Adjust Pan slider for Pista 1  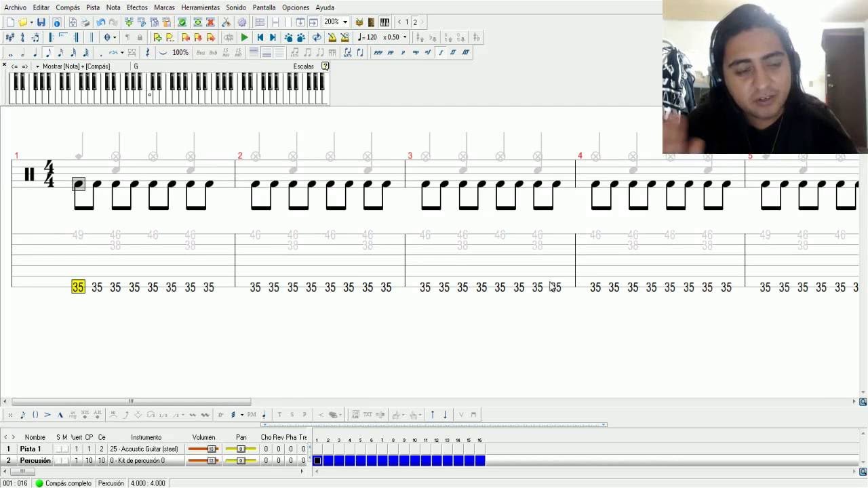click(241, 449)
